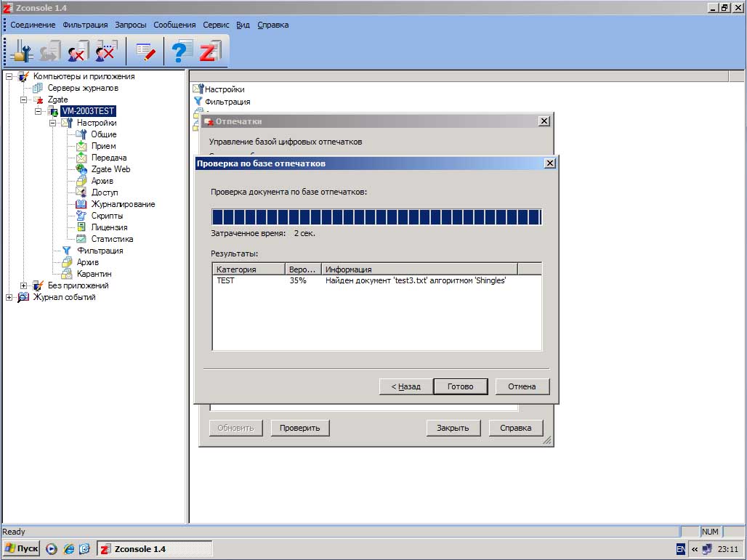Open the Фильтрация menu
Screen dimensions: 747x560
pyautogui.click(x=85, y=25)
